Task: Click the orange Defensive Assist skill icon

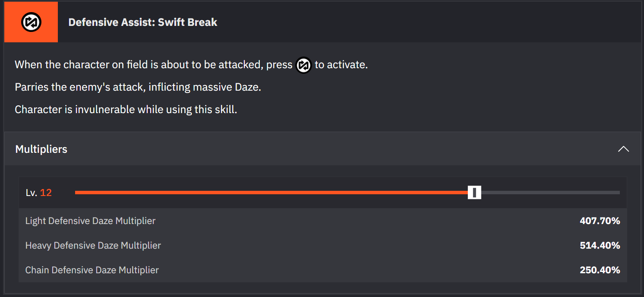Action: click(x=31, y=22)
